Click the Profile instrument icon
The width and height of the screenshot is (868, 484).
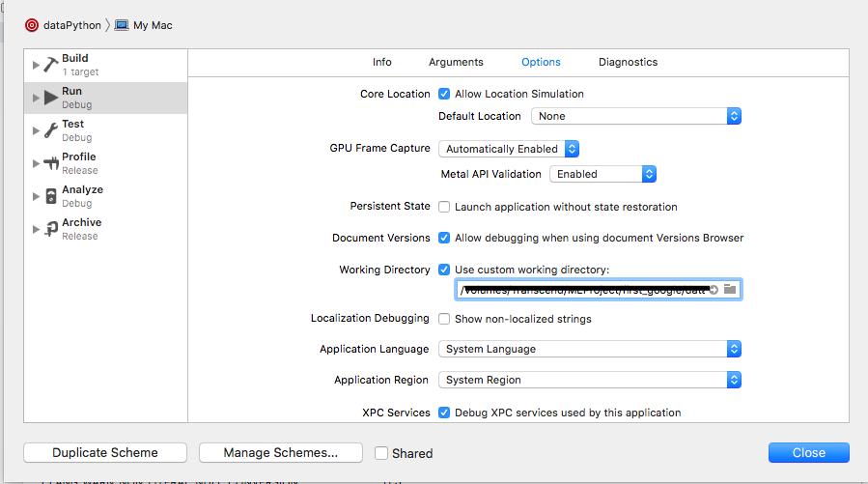point(51,163)
